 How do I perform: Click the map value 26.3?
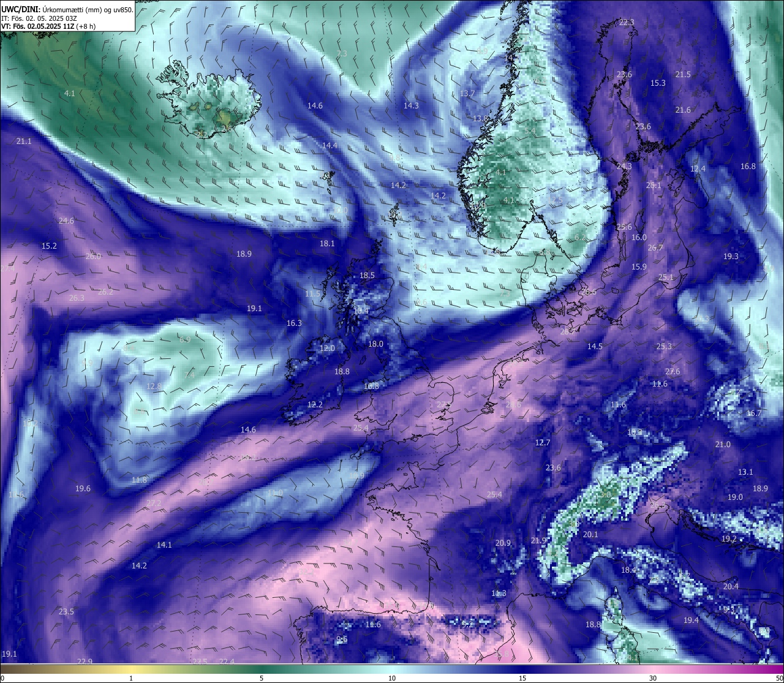(x=77, y=298)
